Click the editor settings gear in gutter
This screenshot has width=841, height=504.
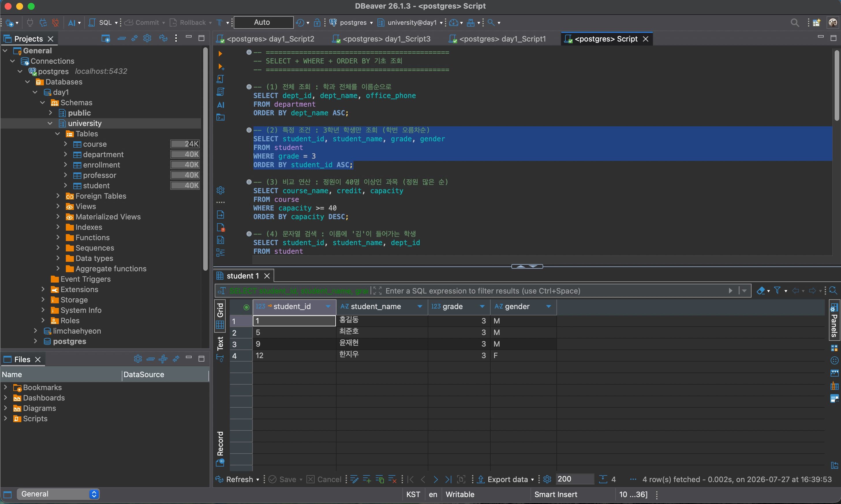click(x=220, y=190)
